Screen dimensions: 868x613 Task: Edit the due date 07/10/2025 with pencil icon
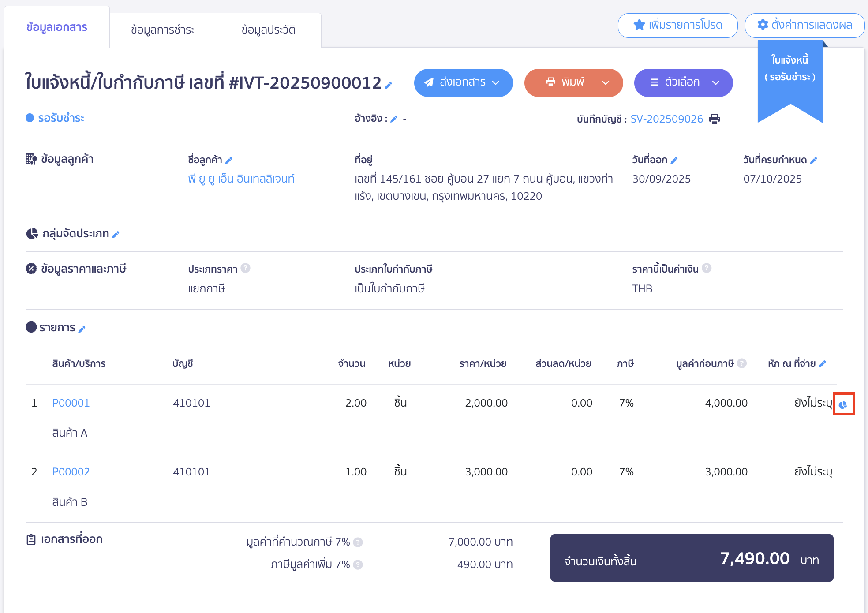(x=814, y=160)
